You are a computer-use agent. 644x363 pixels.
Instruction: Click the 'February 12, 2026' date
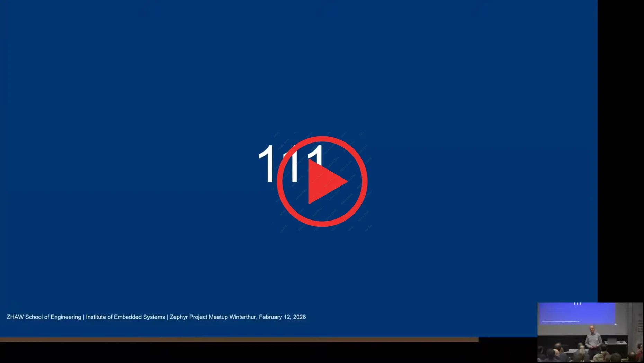pos(282,317)
